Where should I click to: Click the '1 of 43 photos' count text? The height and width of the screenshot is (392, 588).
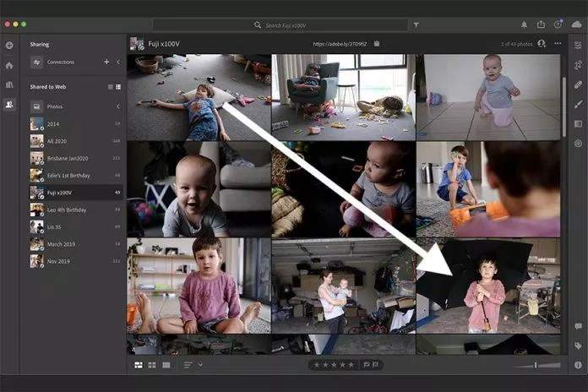(x=517, y=44)
